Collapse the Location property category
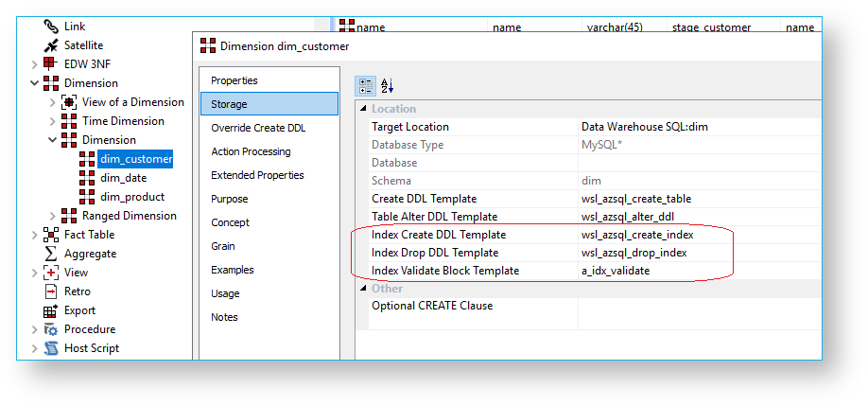This screenshot has height=406, width=868. click(363, 109)
